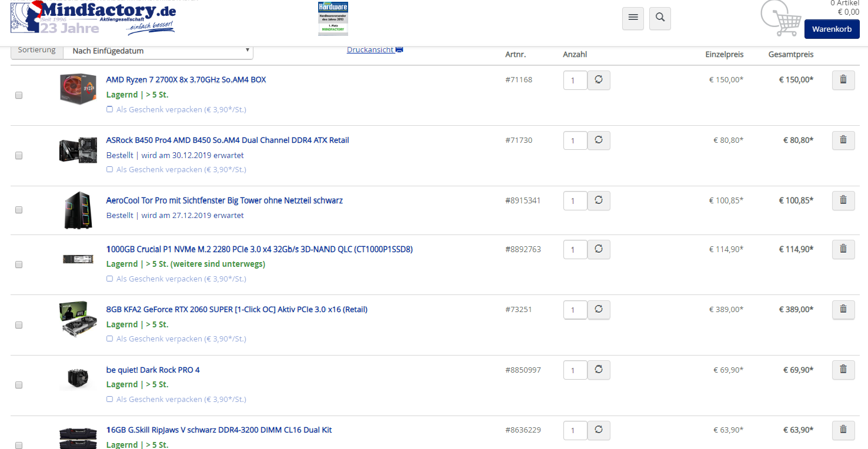Refresh quantity for ASRock B450 Pro4
Image resolution: width=868 pixels, height=449 pixels.
point(599,140)
